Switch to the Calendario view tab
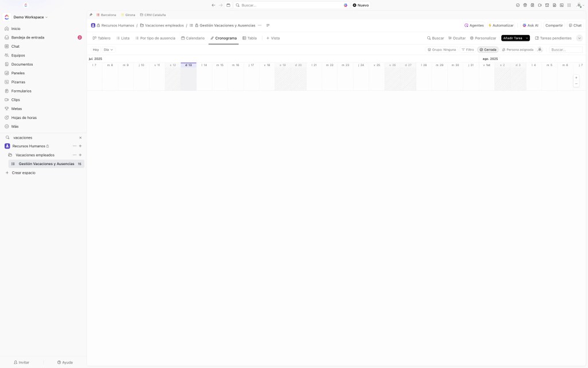 [192, 38]
